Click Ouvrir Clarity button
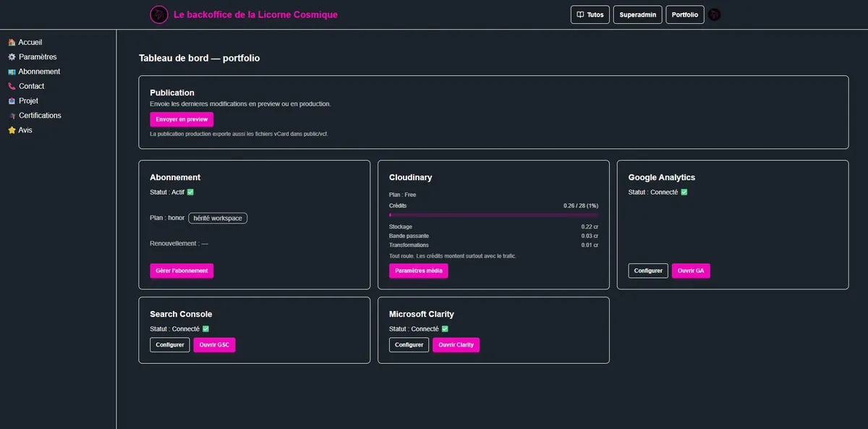Image resolution: width=868 pixels, height=429 pixels. [456, 345]
